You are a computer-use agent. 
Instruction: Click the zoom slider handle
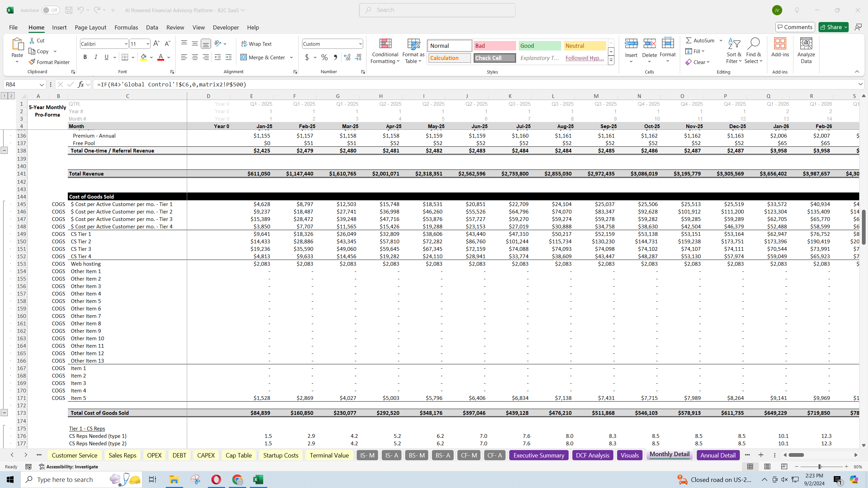click(820, 467)
